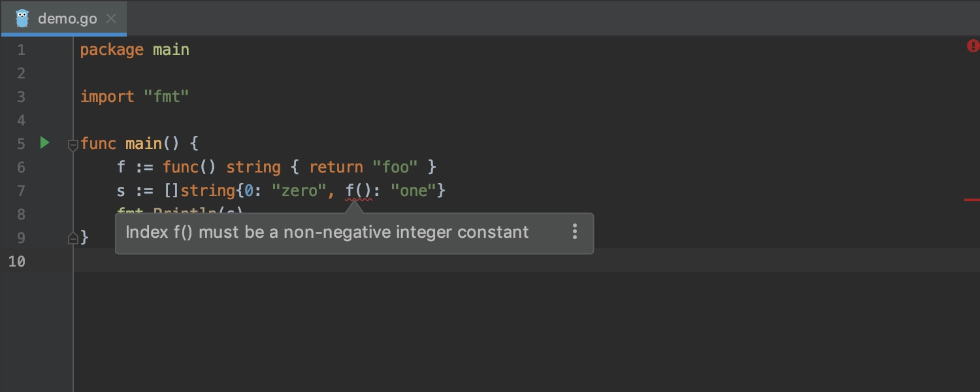
Task: Close the demo.go tab
Action: [111, 18]
